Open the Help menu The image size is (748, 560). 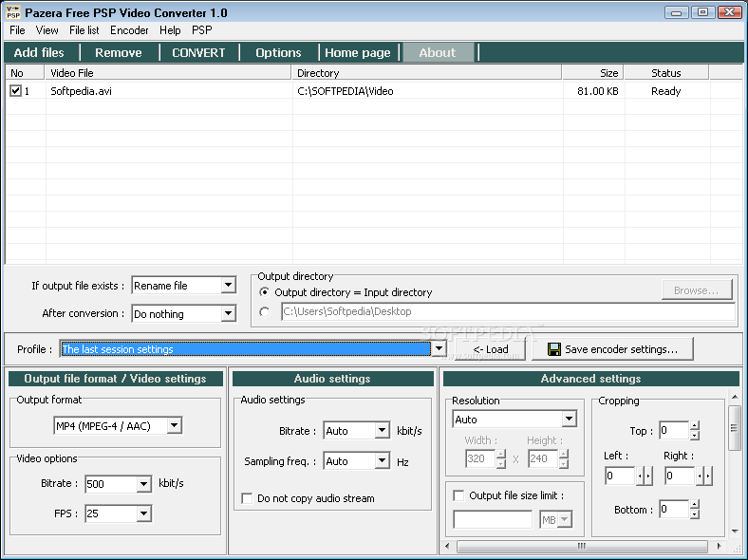pyautogui.click(x=170, y=30)
